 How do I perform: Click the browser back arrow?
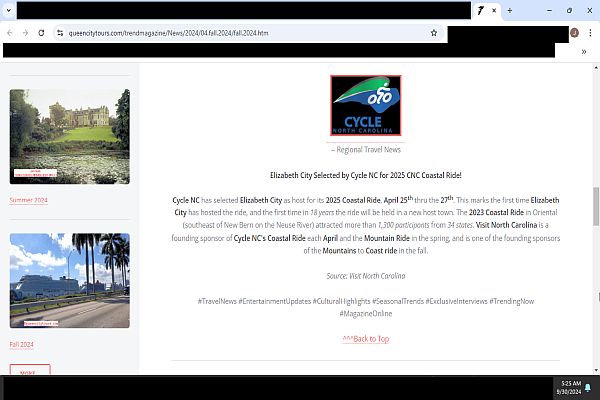(x=9, y=32)
